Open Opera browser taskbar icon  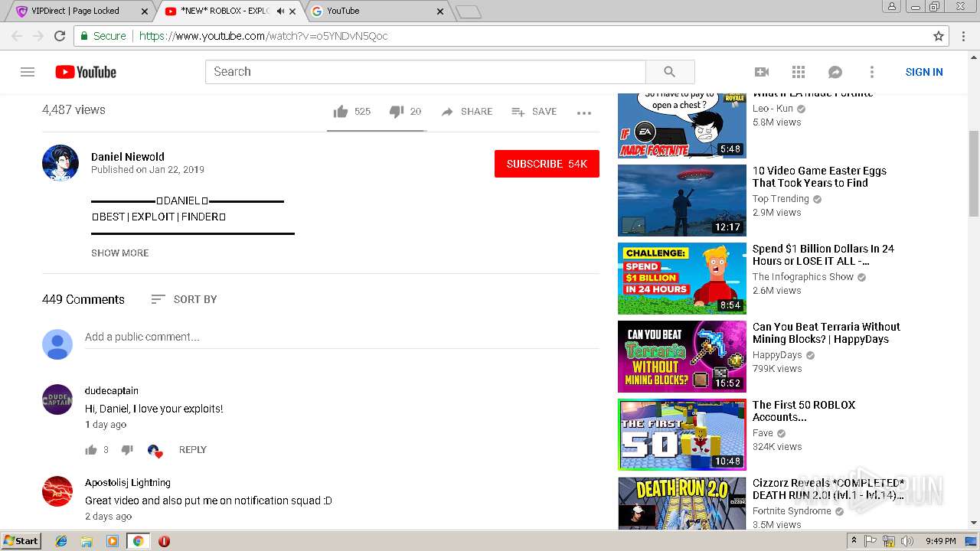tap(164, 541)
